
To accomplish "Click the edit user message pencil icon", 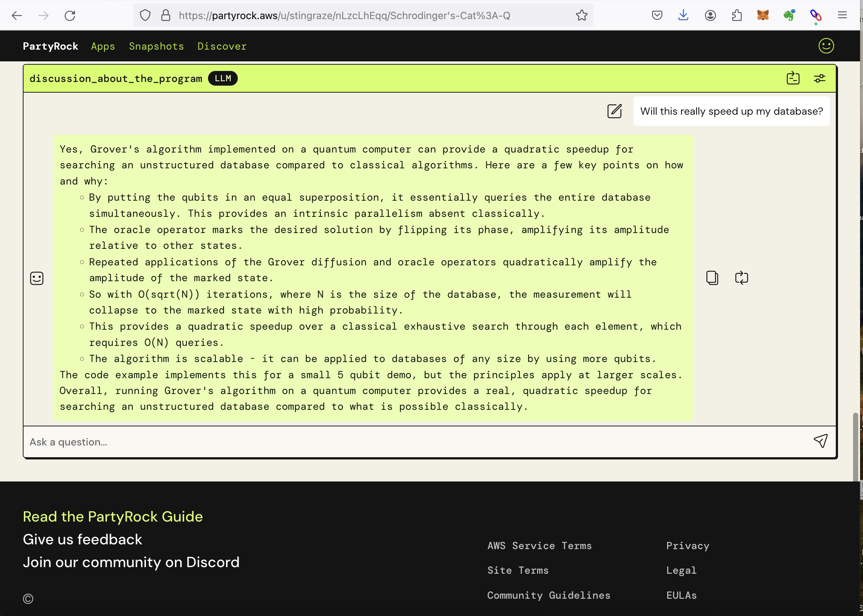I will point(614,111).
